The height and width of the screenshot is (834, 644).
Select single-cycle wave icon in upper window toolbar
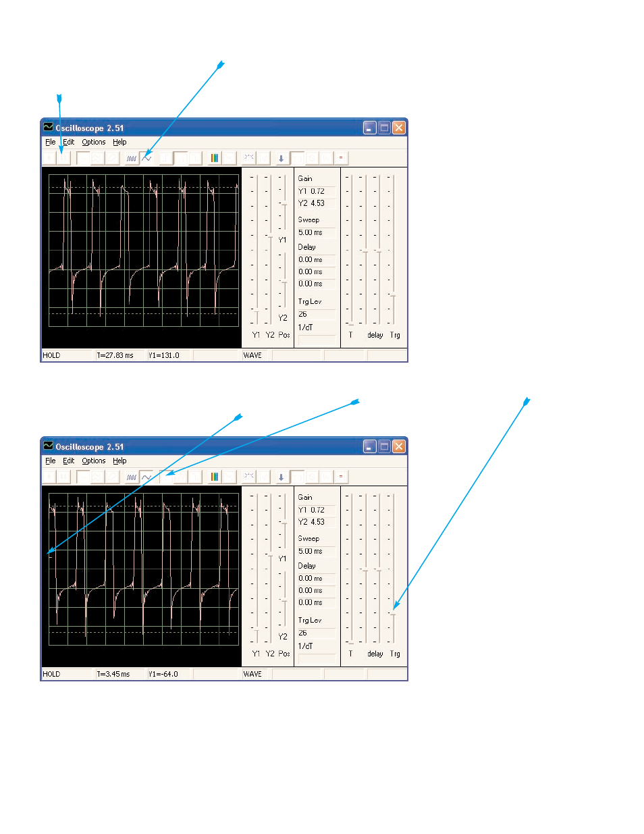146,158
